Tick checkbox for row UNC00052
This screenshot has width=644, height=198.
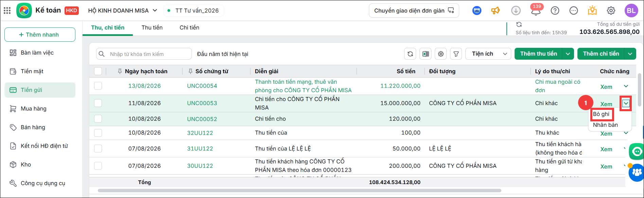(x=98, y=119)
